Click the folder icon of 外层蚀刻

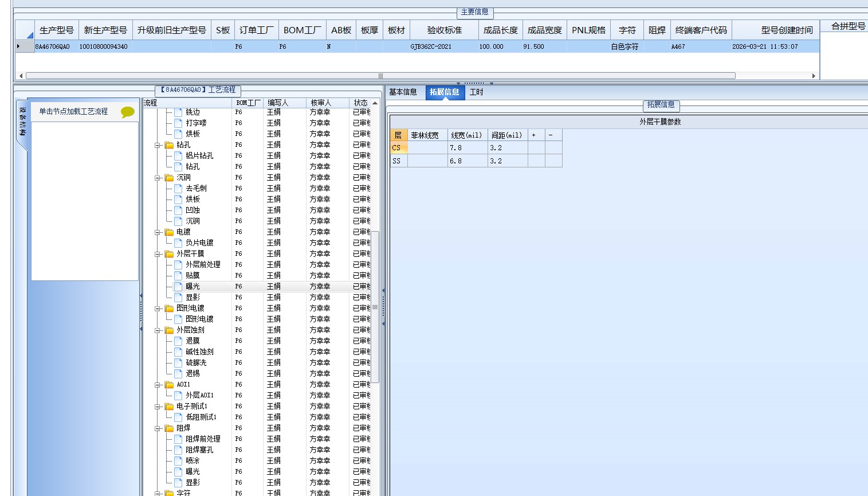point(169,330)
